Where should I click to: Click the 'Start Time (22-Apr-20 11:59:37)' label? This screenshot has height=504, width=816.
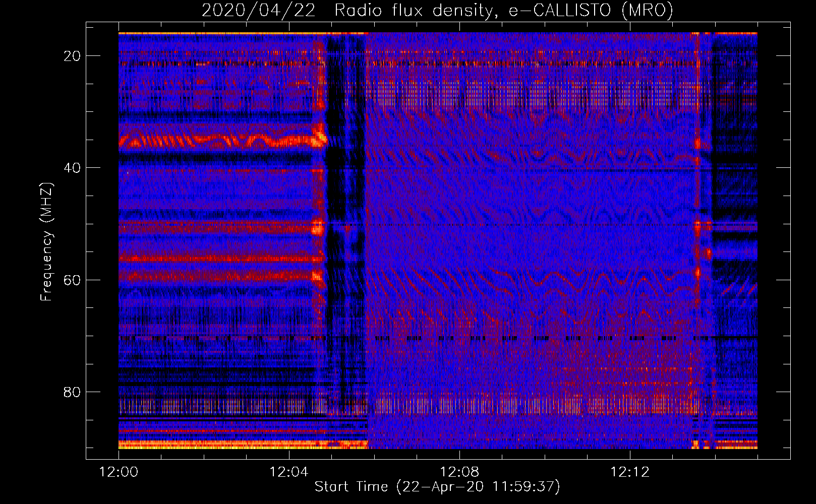[x=437, y=487]
